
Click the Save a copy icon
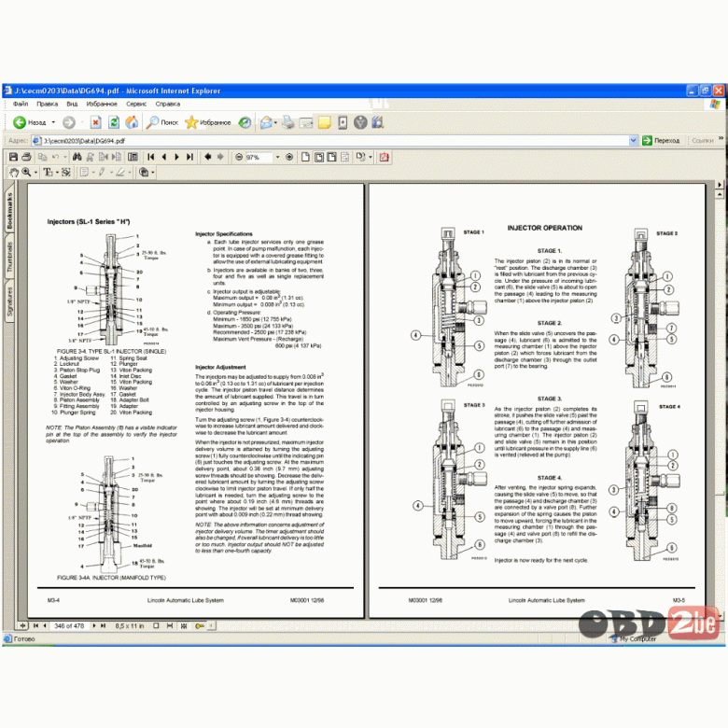coord(13,157)
